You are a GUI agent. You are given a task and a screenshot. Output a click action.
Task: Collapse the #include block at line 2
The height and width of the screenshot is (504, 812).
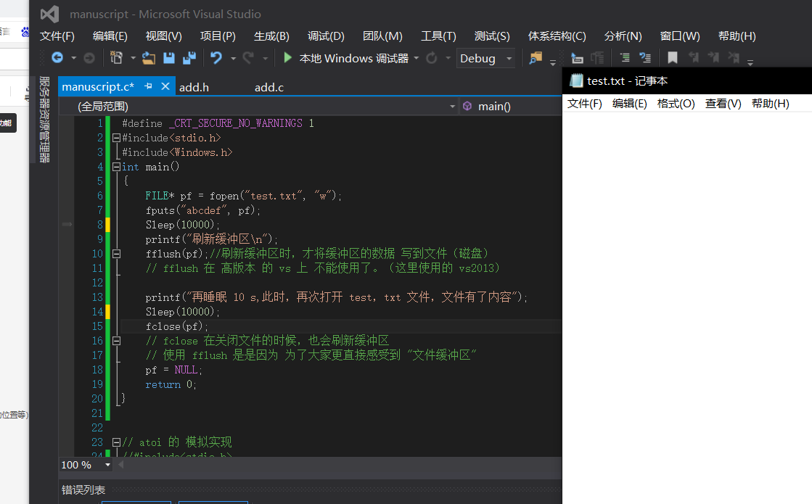[x=117, y=138]
